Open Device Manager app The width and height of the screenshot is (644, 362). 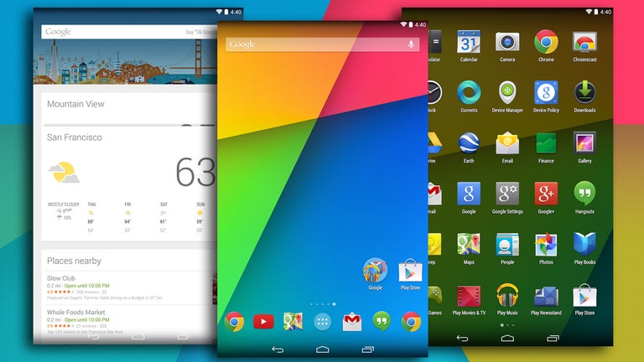507,96
